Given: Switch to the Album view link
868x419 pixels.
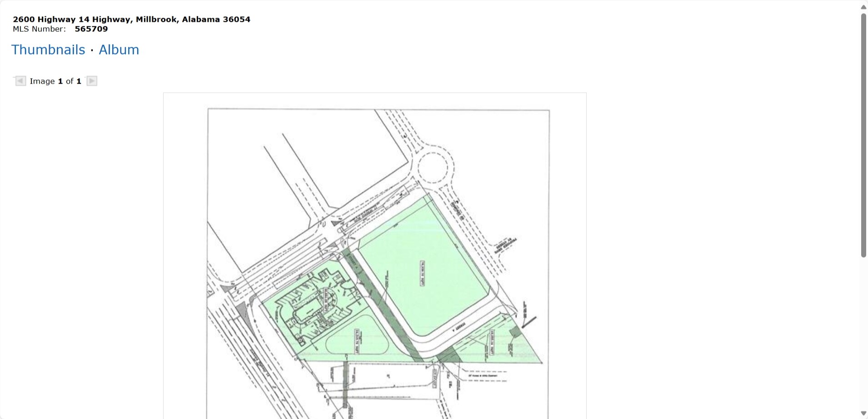Looking at the screenshot, I should point(119,50).
